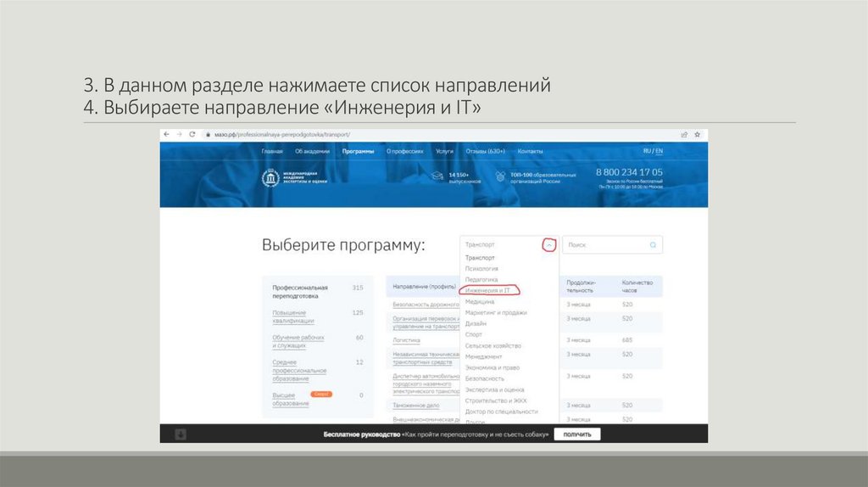The width and height of the screenshot is (868, 487).
Task: Share this page via the address bar icon
Action: click(x=684, y=135)
